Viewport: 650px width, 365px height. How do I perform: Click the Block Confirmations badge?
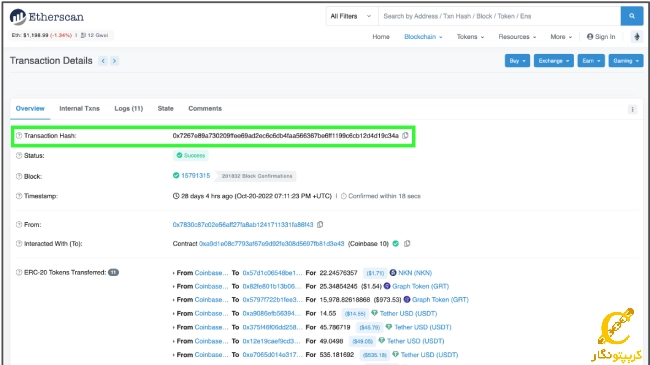257,176
